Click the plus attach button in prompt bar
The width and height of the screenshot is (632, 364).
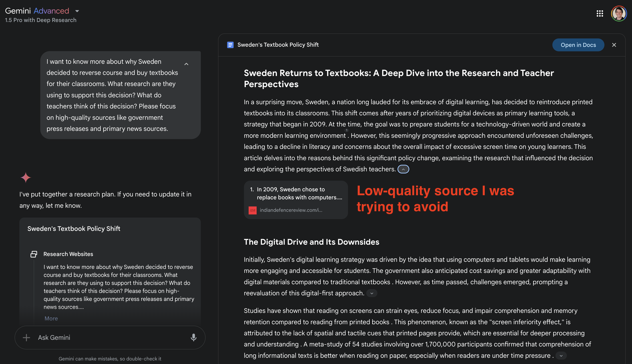click(26, 338)
